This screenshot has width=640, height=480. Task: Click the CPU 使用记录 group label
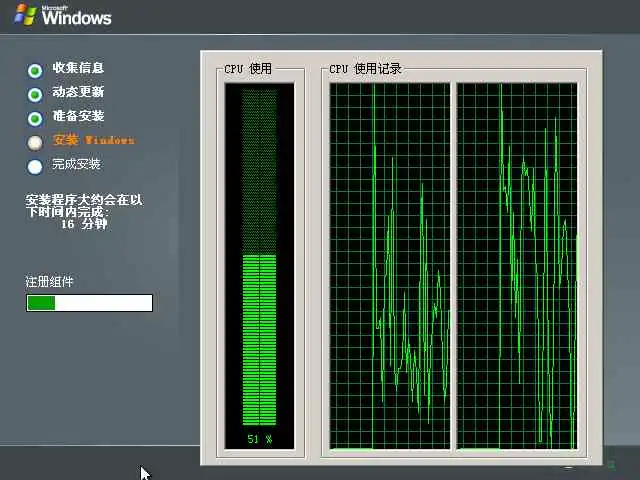365,69
